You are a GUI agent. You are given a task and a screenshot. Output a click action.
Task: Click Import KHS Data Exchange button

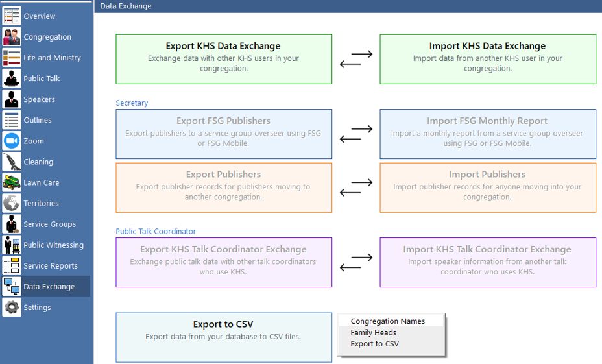[488, 59]
